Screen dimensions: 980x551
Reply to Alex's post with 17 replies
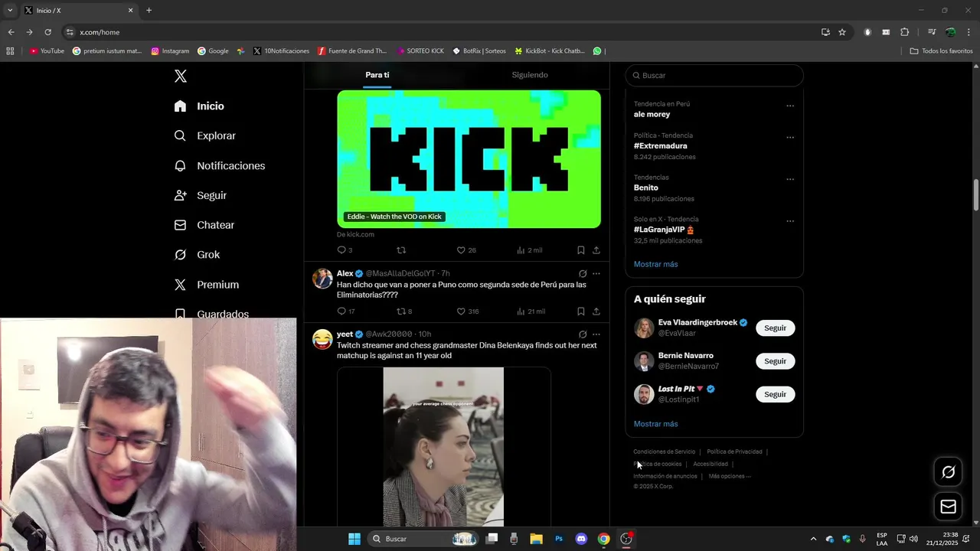click(x=346, y=311)
